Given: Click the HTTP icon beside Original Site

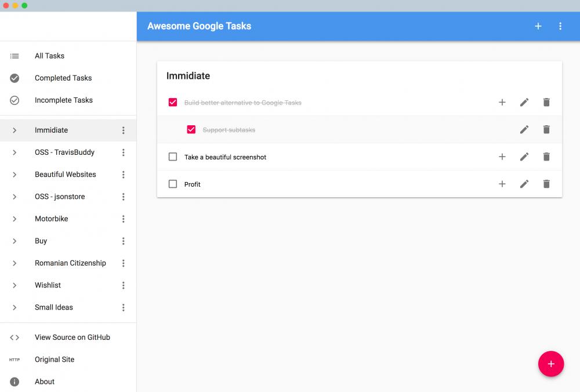Looking at the screenshot, I should pyautogui.click(x=14, y=360).
